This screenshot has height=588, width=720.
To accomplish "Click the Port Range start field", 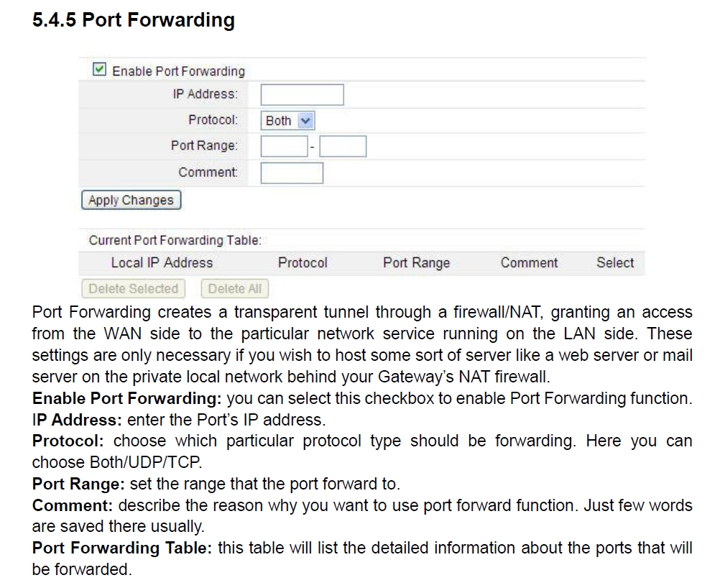I will 284,146.
